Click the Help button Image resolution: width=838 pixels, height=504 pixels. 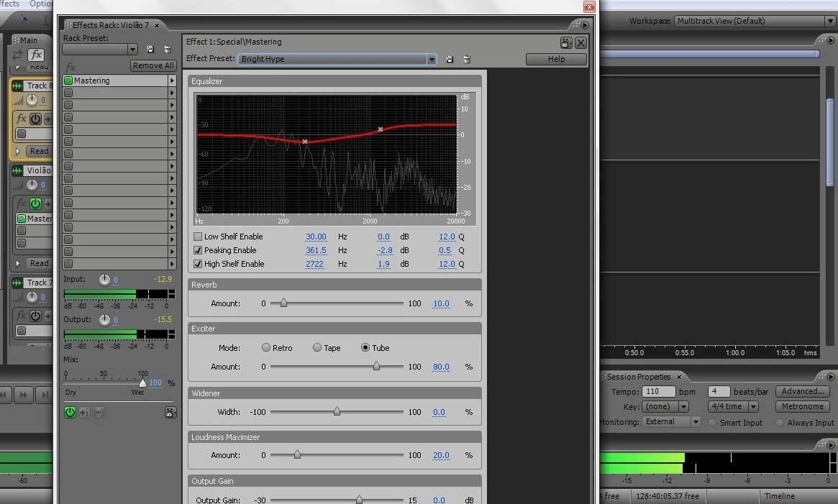pyautogui.click(x=556, y=60)
